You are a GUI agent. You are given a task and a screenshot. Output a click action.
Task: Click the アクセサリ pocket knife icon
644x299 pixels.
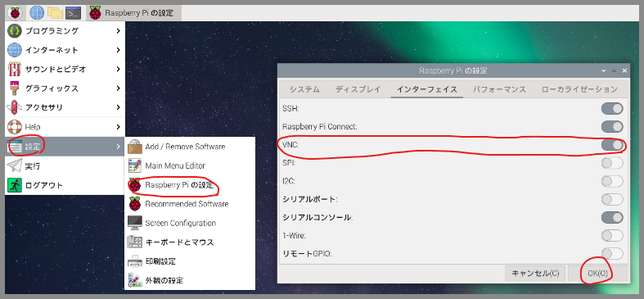[15, 107]
